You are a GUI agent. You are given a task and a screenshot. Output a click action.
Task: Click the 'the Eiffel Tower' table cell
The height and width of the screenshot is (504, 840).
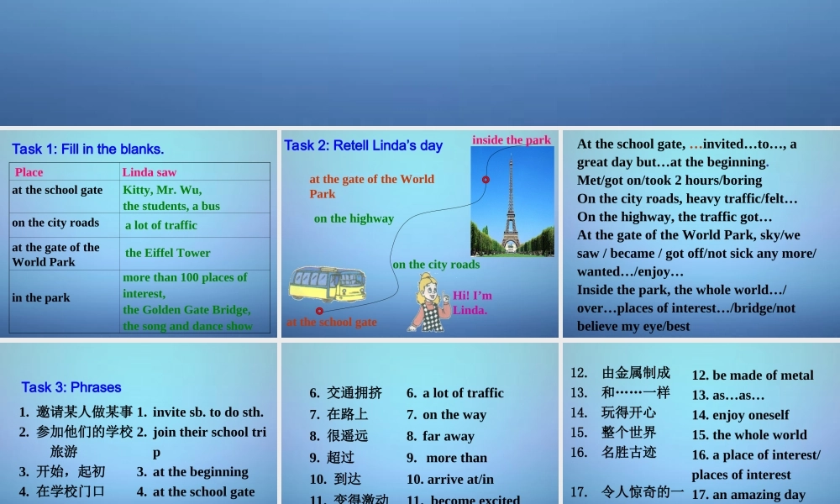pos(168,253)
